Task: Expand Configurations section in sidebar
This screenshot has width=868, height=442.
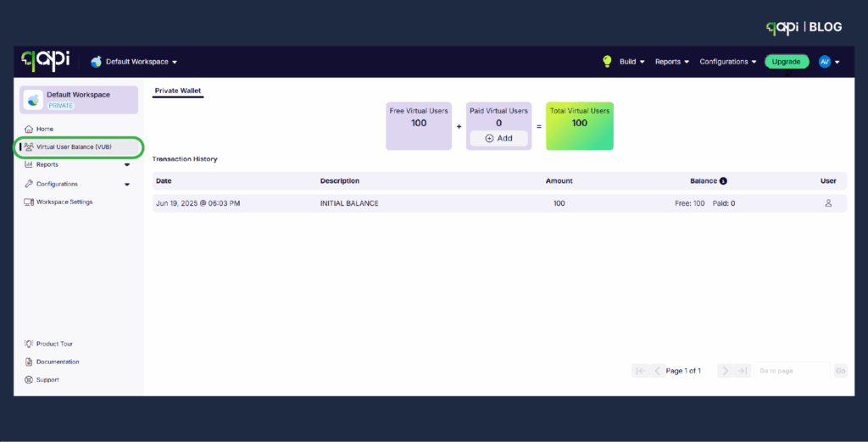Action: click(127, 185)
